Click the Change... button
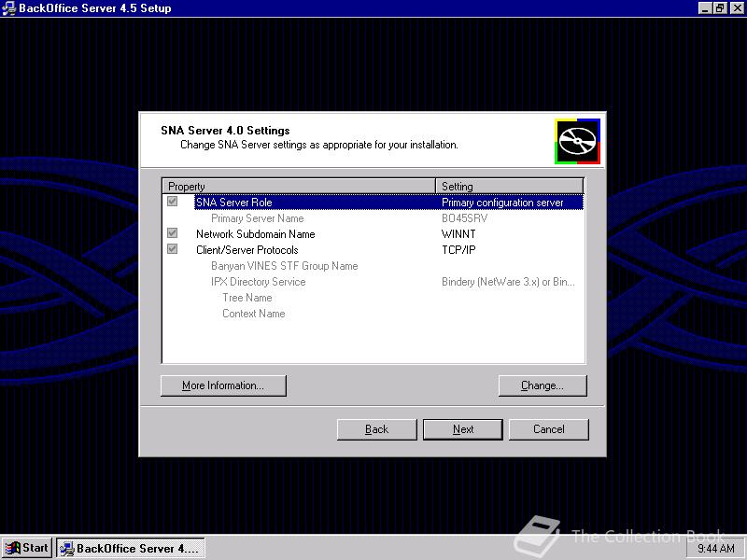Viewport: 747px width, 560px height. point(543,385)
